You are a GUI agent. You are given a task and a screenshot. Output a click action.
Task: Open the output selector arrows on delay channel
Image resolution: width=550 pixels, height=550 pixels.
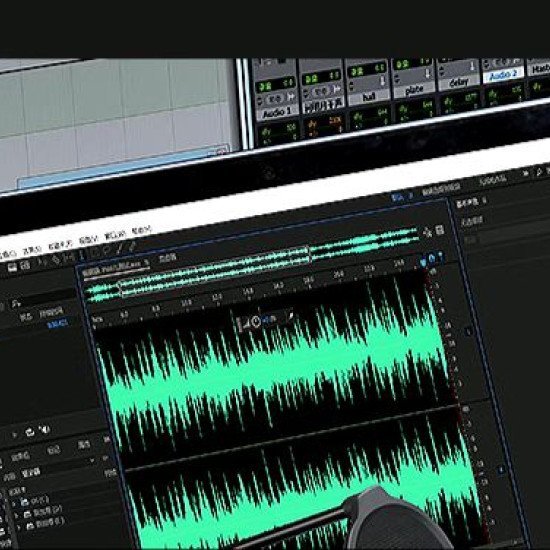pyautogui.click(x=442, y=72)
